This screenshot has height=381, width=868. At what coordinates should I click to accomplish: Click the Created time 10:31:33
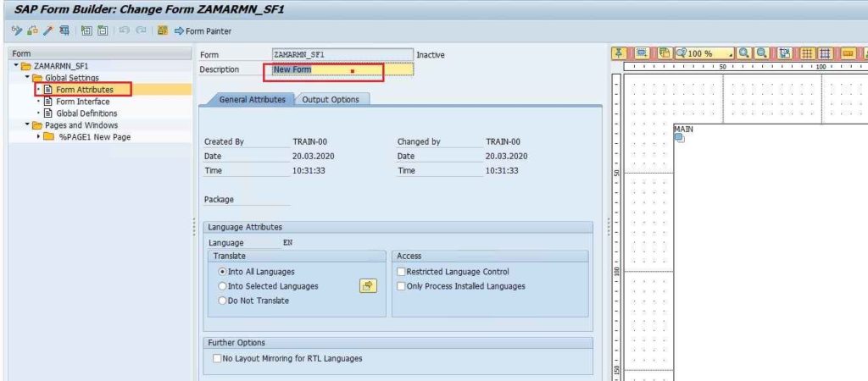[309, 170]
